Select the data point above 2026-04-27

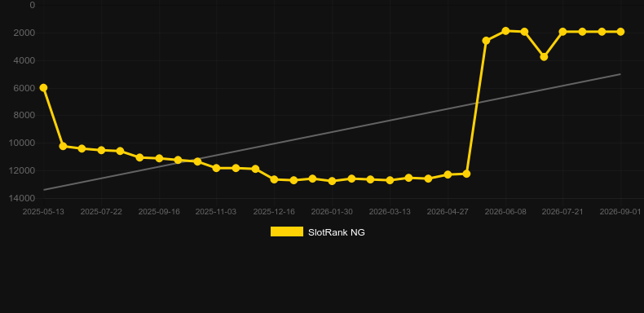point(448,174)
